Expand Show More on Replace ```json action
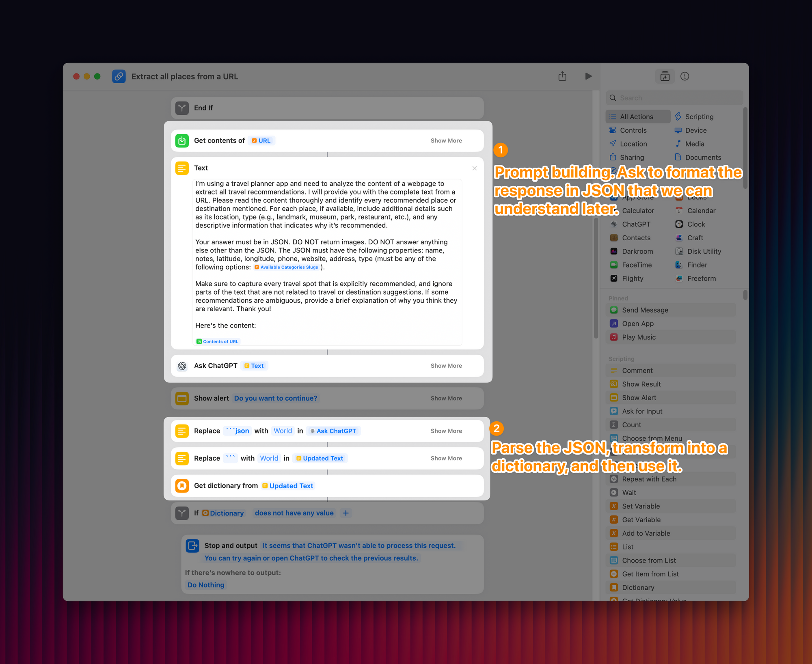The height and width of the screenshot is (664, 812). click(446, 431)
